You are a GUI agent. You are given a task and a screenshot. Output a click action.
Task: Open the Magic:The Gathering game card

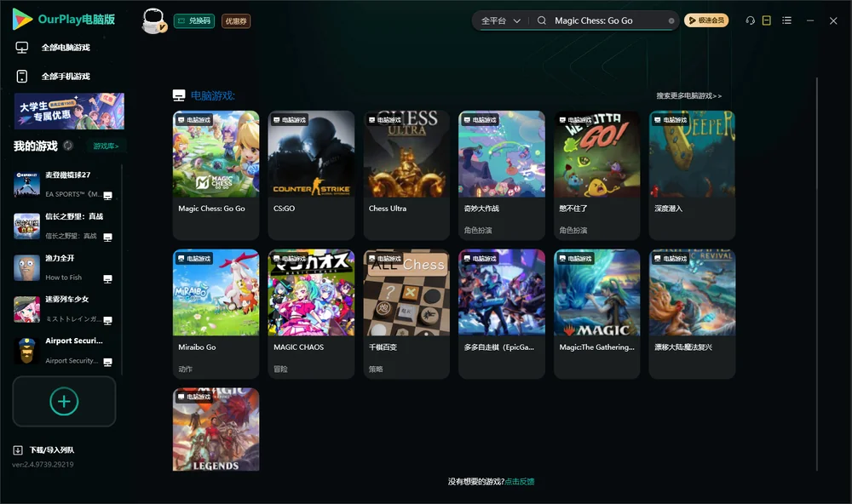[596, 314]
